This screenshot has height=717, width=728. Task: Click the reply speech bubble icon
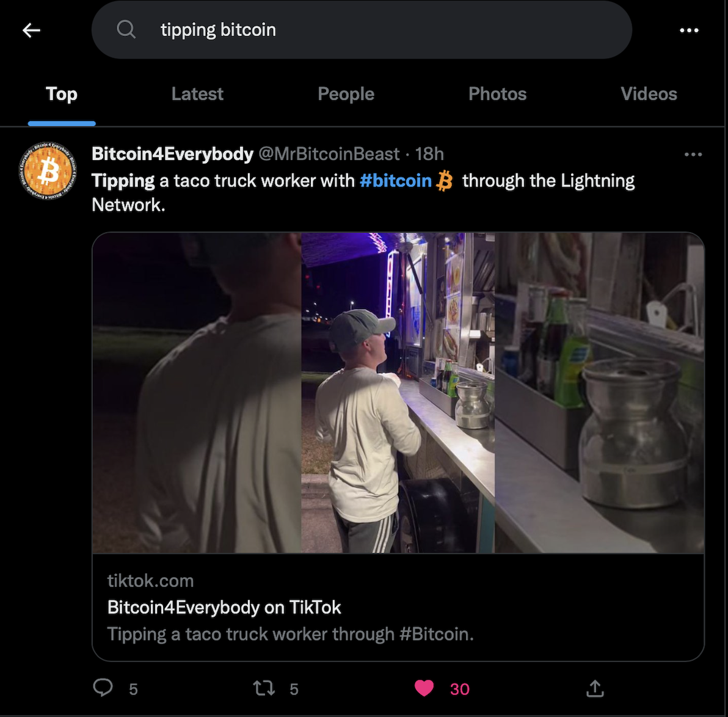pos(103,688)
